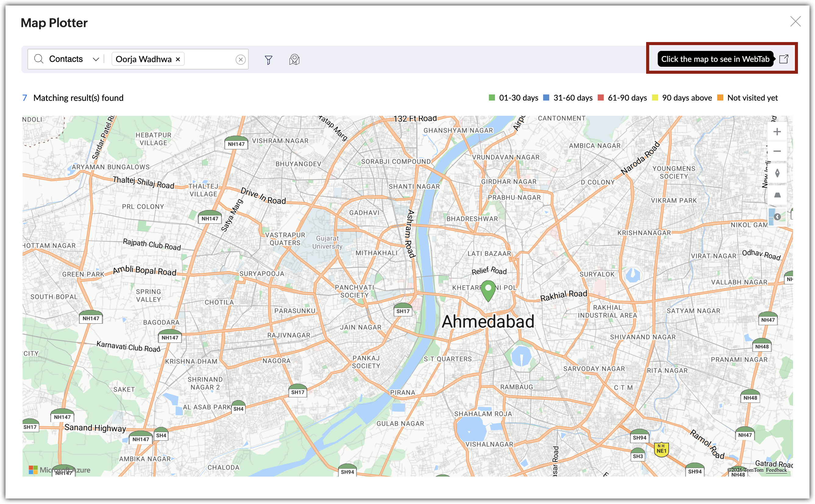Click the 'Rajpath Club Road' map label
Image resolution: width=815 pixels, height=504 pixels.
[152, 244]
